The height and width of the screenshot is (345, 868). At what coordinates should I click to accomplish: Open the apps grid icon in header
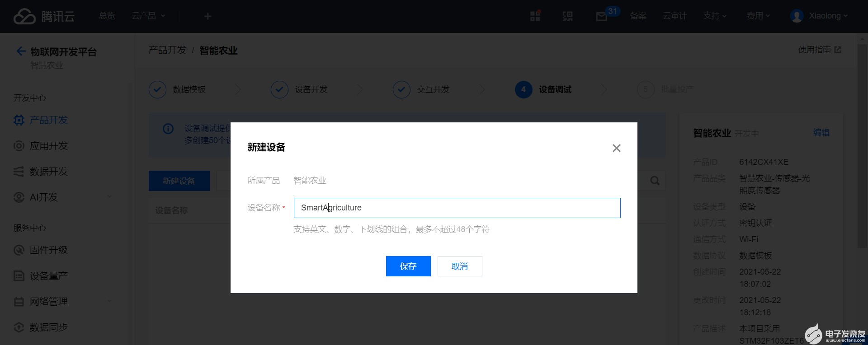click(535, 16)
